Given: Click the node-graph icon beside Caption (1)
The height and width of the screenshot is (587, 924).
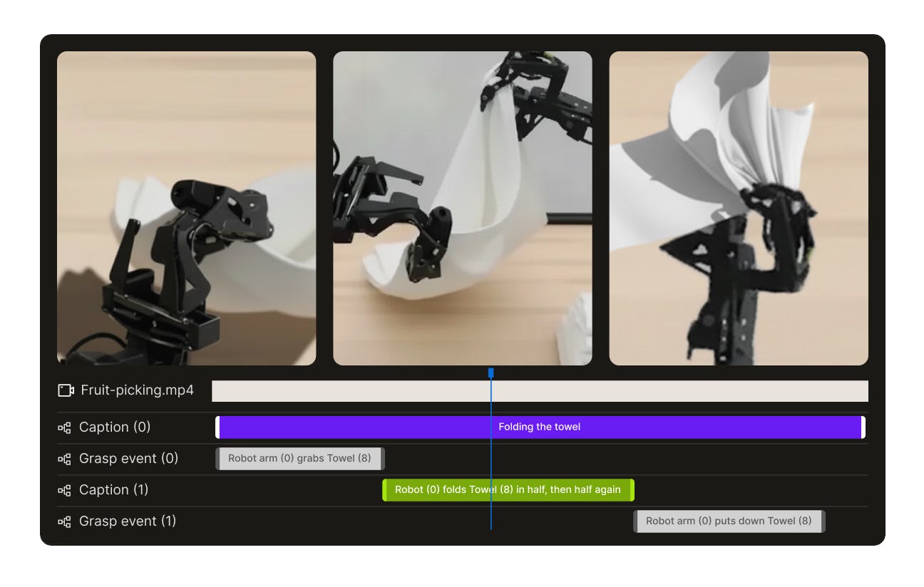Looking at the screenshot, I should [x=65, y=490].
